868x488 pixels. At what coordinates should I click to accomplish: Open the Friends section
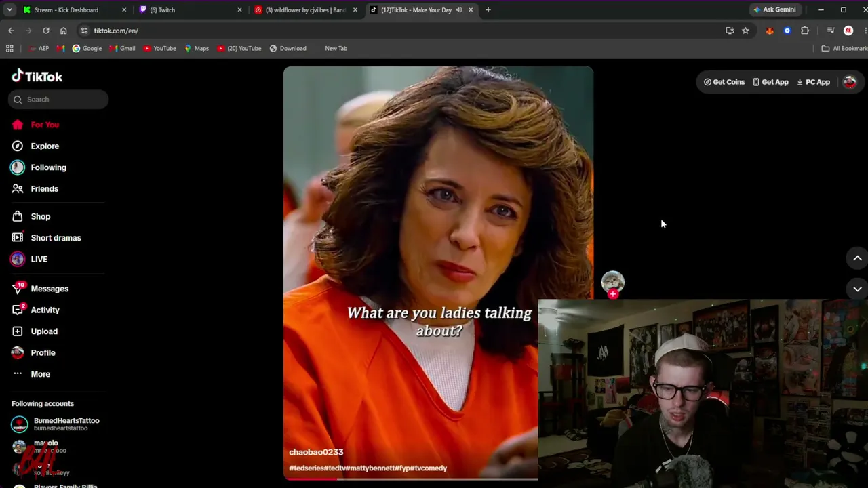pos(44,189)
